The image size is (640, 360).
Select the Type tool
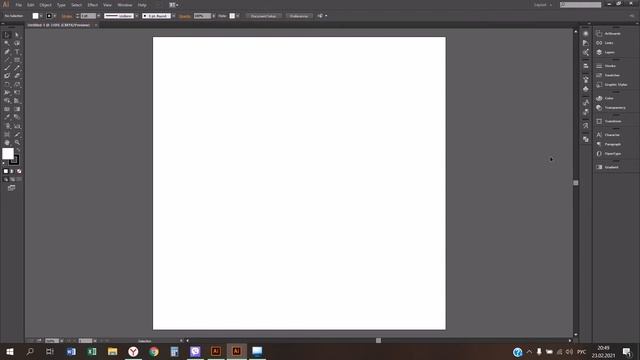click(x=17, y=52)
